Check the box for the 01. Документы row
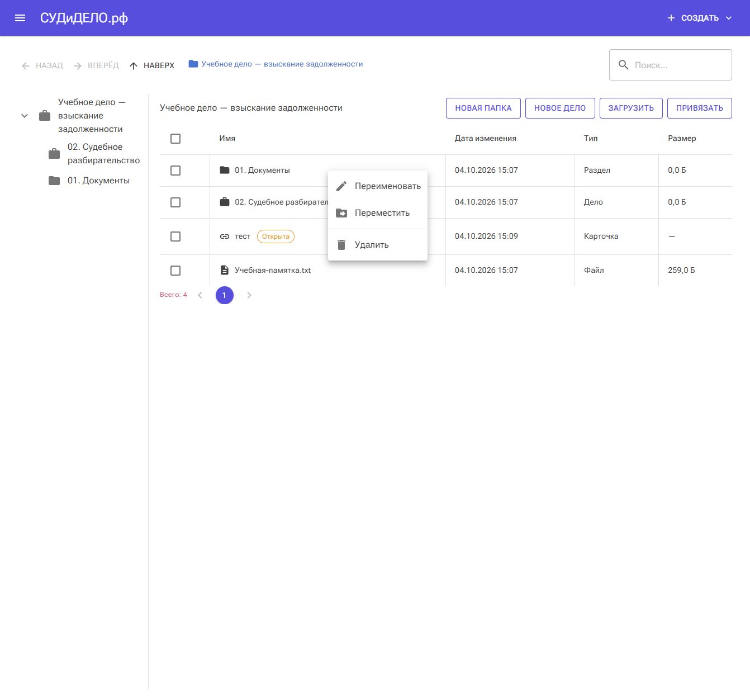 [175, 171]
